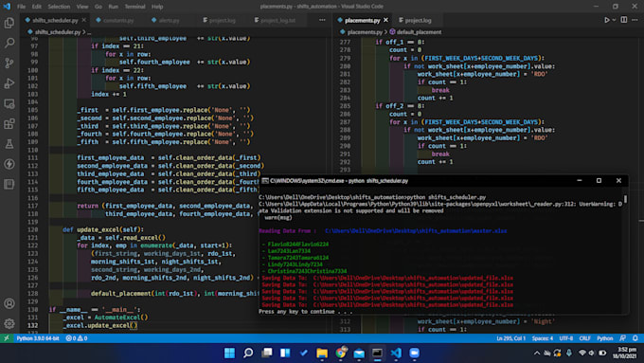Open the lightning bolt sidebar view

click(9, 164)
